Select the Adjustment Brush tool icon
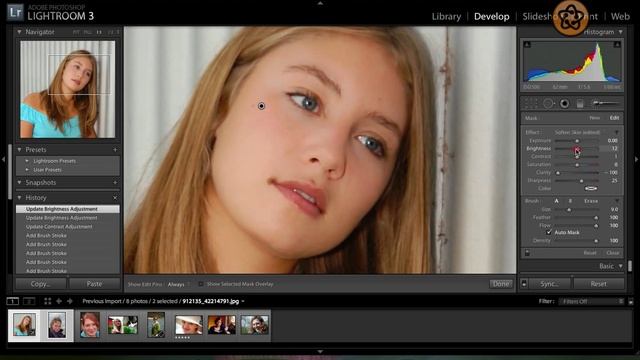Screen dimensions: 640x360 [605, 103]
